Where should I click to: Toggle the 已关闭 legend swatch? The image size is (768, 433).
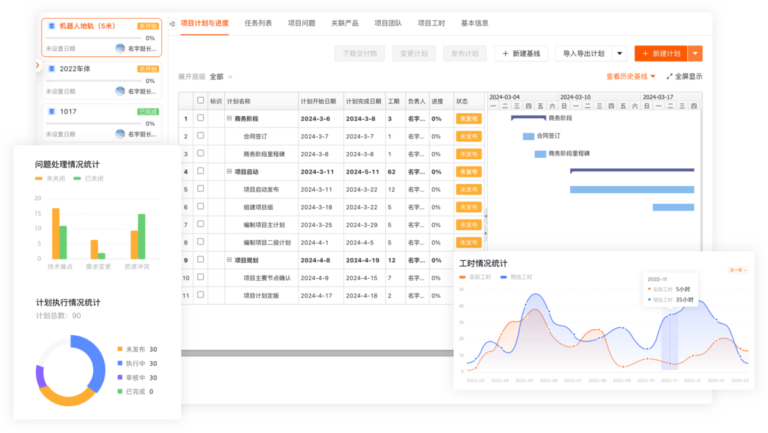tap(77, 179)
